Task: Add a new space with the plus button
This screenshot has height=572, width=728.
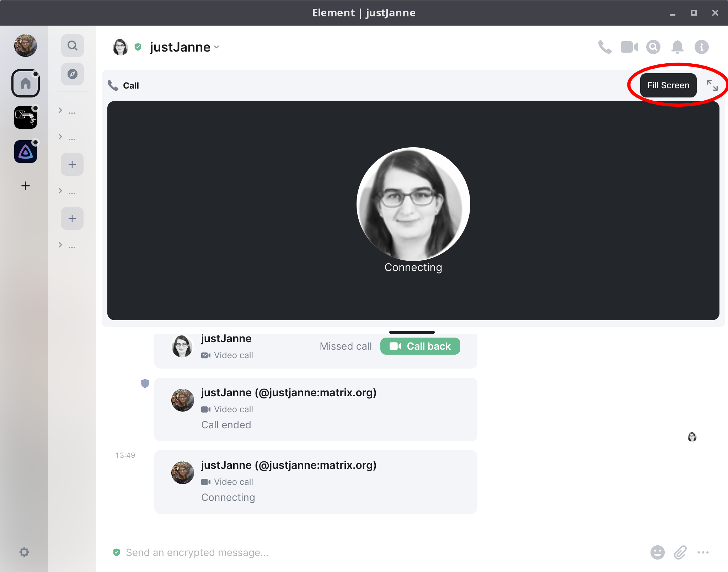Action: (26, 185)
